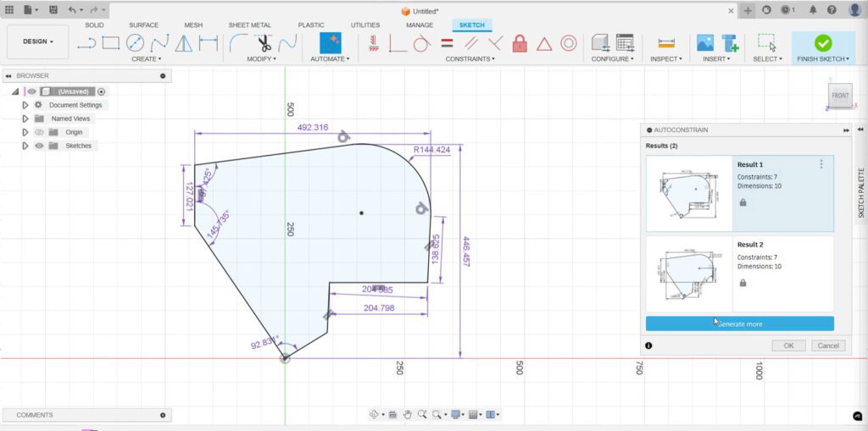Open the DESIGN workspace dropdown
Image resolution: width=868 pixels, height=431 pixels.
37,41
